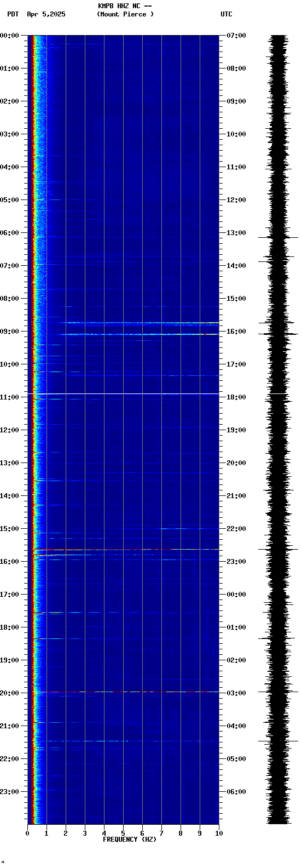Click '09:00' on the PDT axis
302x868 pixels.
pos(9,332)
